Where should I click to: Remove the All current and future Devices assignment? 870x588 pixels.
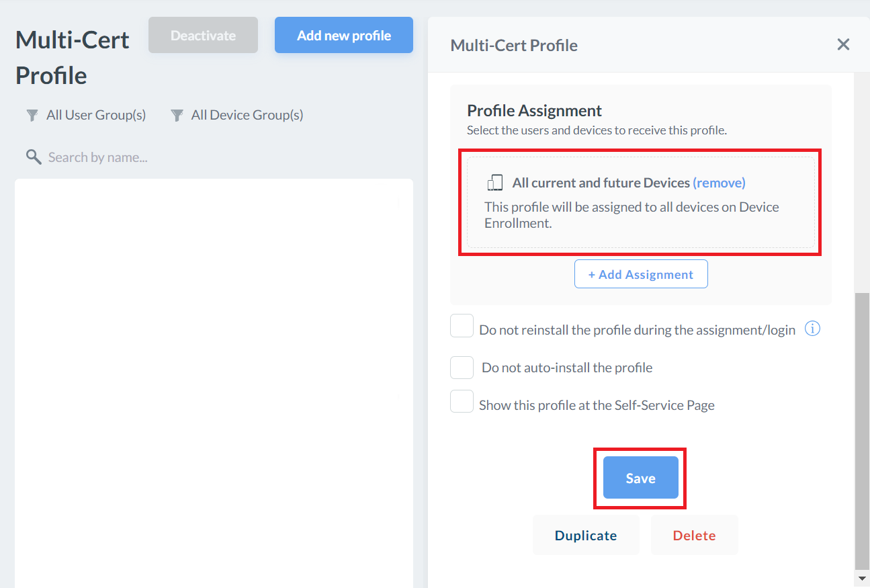pyautogui.click(x=719, y=183)
